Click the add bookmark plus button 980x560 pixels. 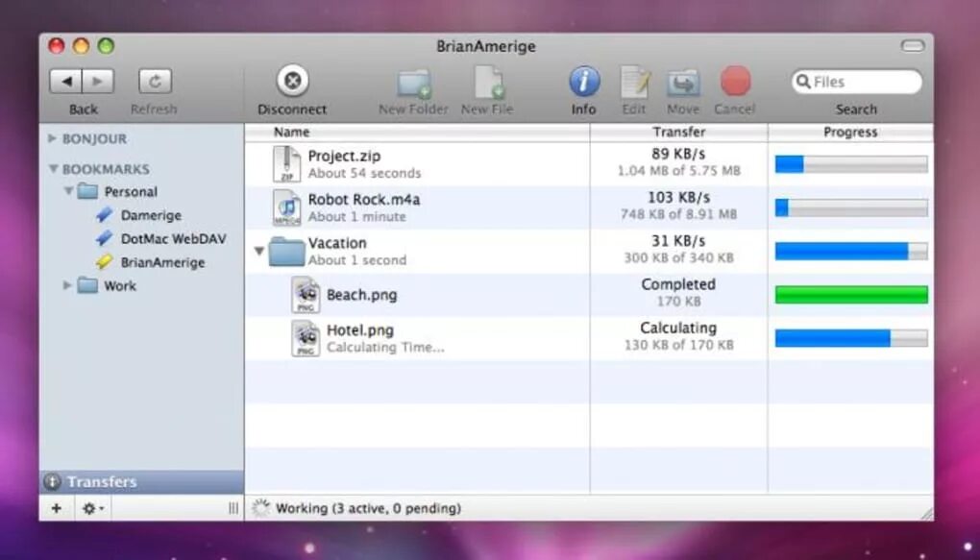click(x=57, y=508)
